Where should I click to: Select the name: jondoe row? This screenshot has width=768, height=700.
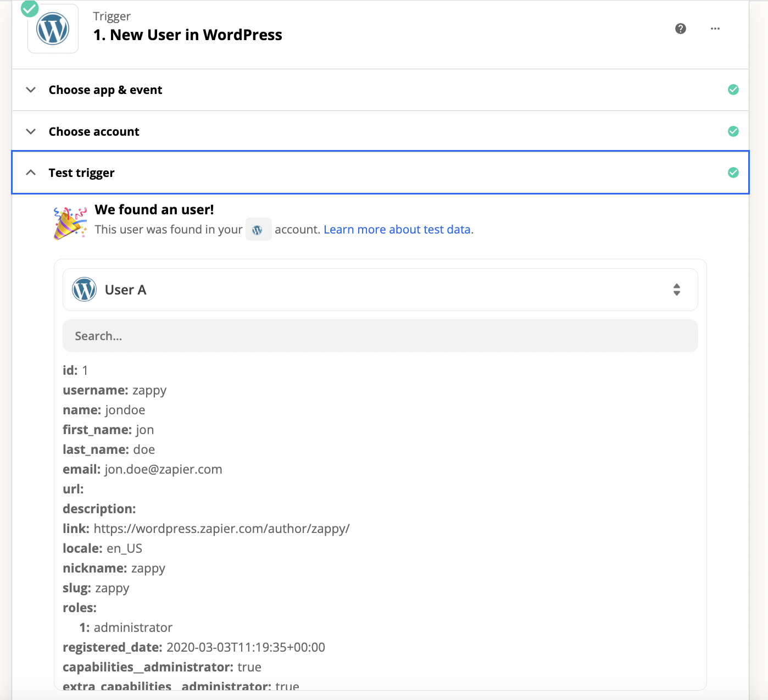coord(104,410)
